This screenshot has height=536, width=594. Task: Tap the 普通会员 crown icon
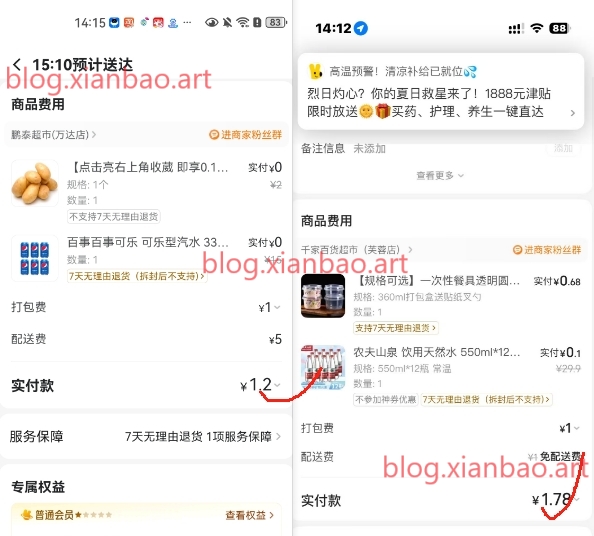27,515
